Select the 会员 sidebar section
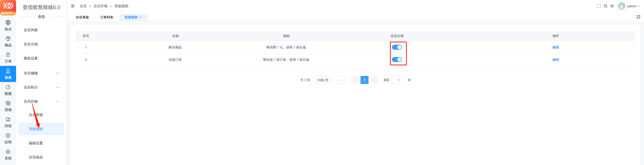The width and height of the screenshot is (644, 165). (8, 74)
